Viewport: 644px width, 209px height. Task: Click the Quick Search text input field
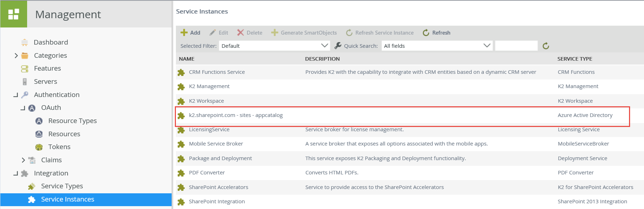coord(516,46)
